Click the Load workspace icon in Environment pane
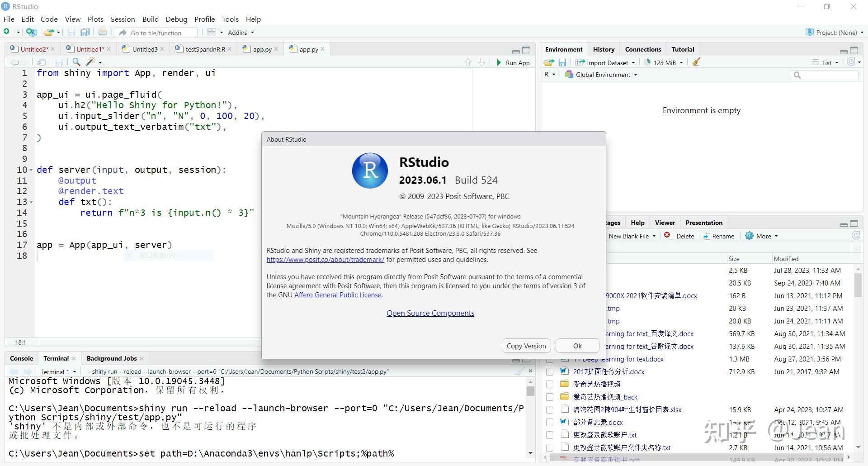Screen dimensions: 868x466 coord(549,62)
